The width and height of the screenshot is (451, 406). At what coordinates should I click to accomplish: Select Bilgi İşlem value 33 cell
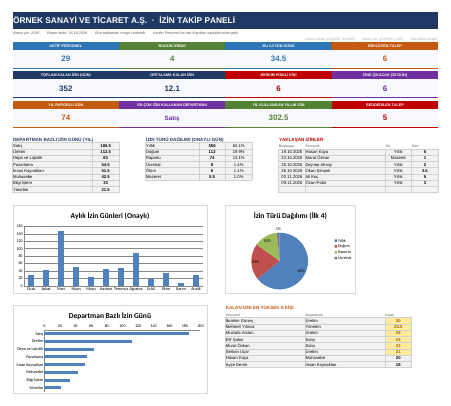106,183
